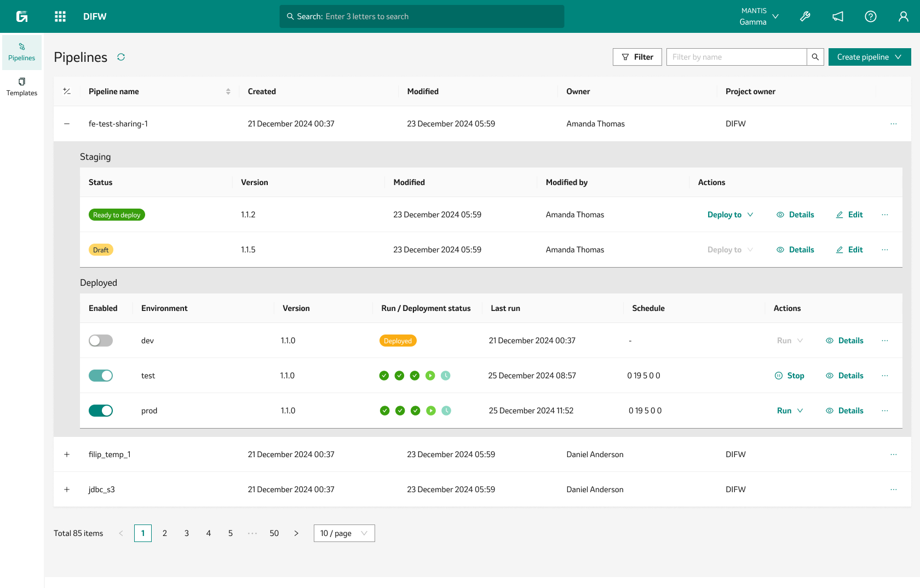The height and width of the screenshot is (588, 920).
Task: Disable the test environment toggle
Action: pyautogui.click(x=101, y=375)
